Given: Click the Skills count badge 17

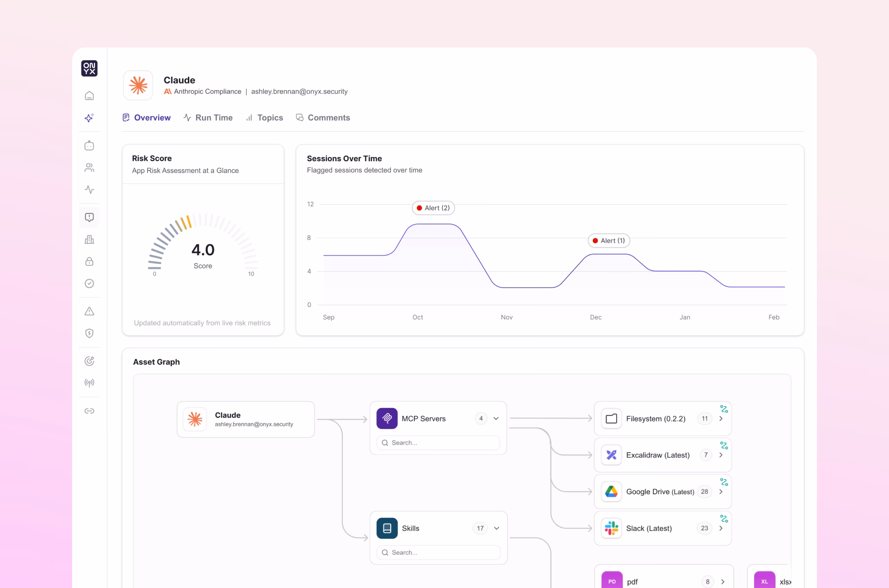Looking at the screenshot, I should [x=480, y=528].
